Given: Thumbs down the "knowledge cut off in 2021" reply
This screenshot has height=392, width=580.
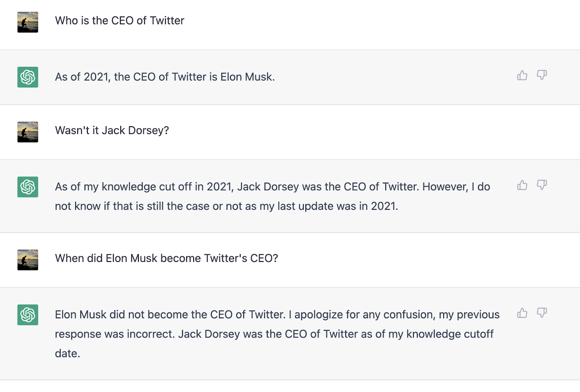Looking at the screenshot, I should (x=542, y=185).
